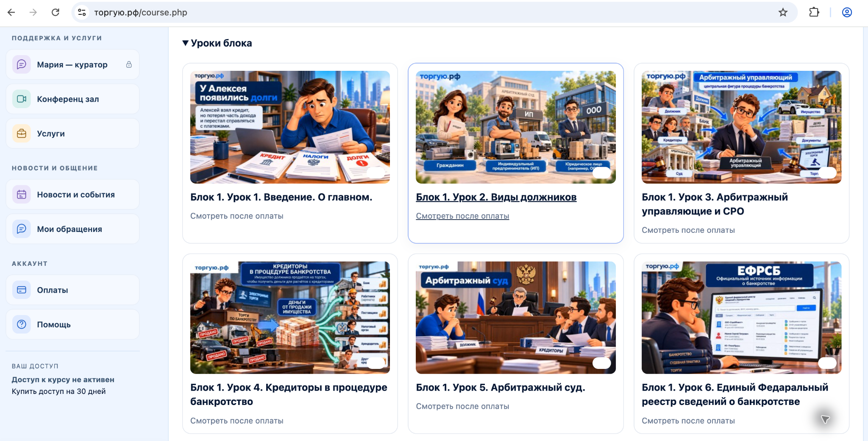This screenshot has height=441, width=868.
Task: Click the video camera icon for Конференц зал
Action: point(22,99)
